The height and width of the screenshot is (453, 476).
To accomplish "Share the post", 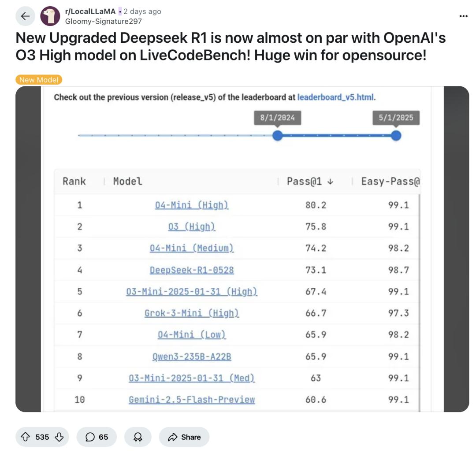I will [184, 437].
